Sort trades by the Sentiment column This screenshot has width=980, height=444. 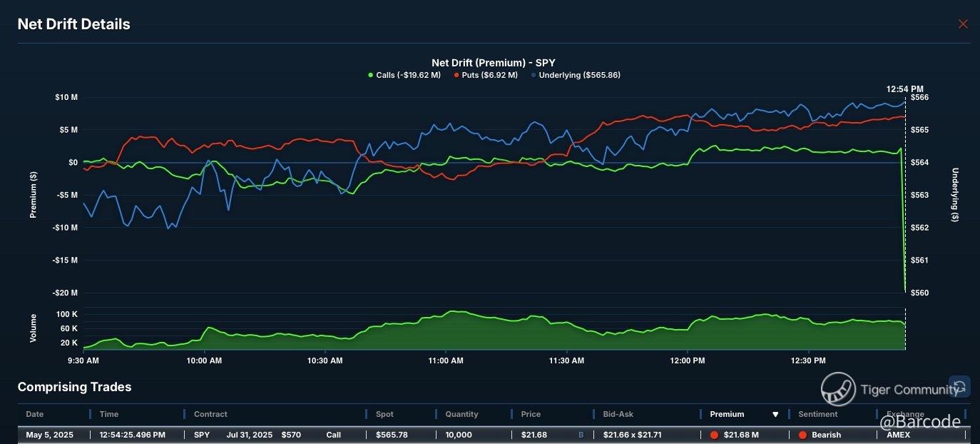click(x=818, y=414)
